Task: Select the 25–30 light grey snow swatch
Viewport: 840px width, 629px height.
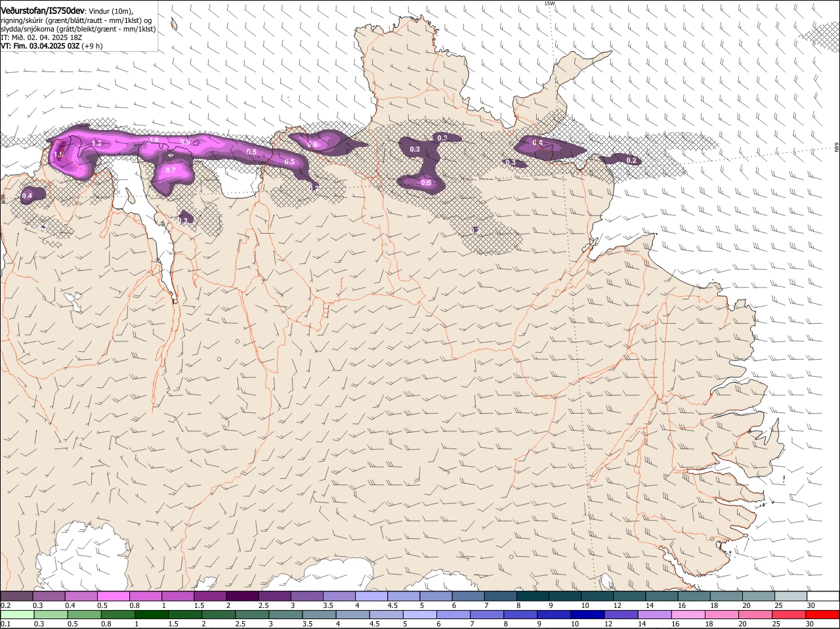Action: tap(791, 596)
